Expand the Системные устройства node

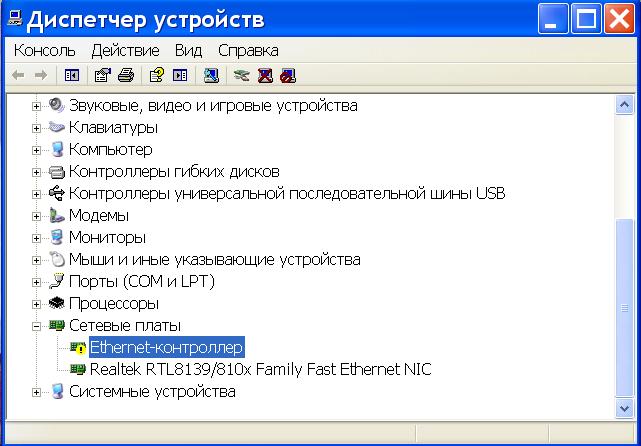[x=36, y=392]
